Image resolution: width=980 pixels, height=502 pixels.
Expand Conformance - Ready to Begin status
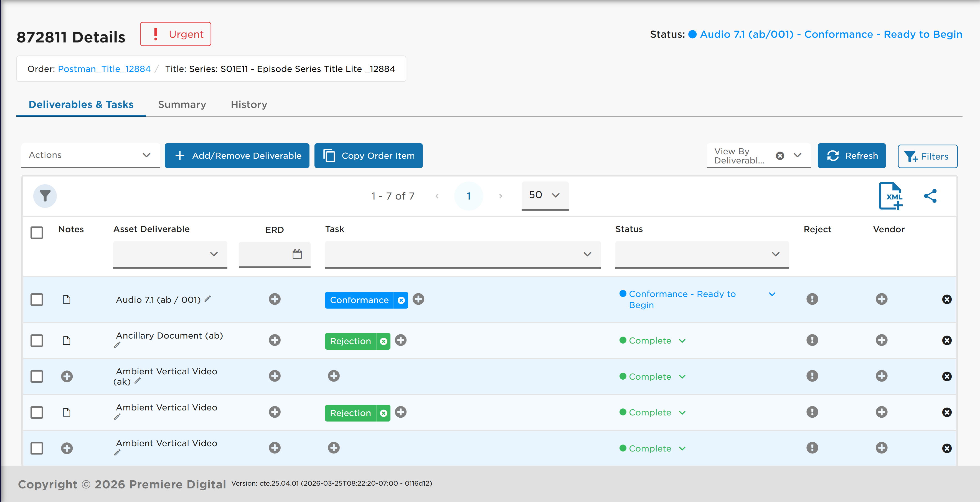pos(772,294)
